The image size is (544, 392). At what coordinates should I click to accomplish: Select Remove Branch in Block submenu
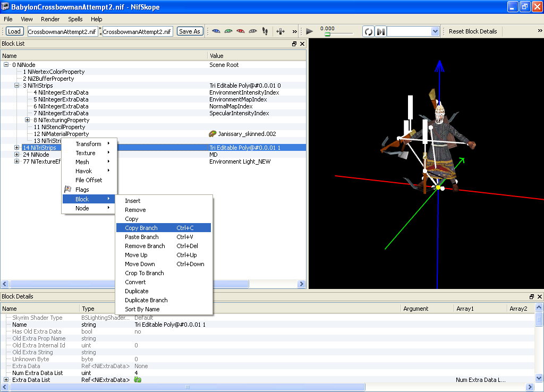164,246
